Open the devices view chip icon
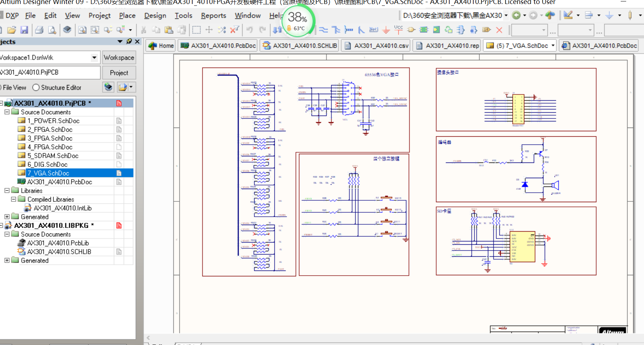This screenshot has height=345, width=644. pos(67,30)
